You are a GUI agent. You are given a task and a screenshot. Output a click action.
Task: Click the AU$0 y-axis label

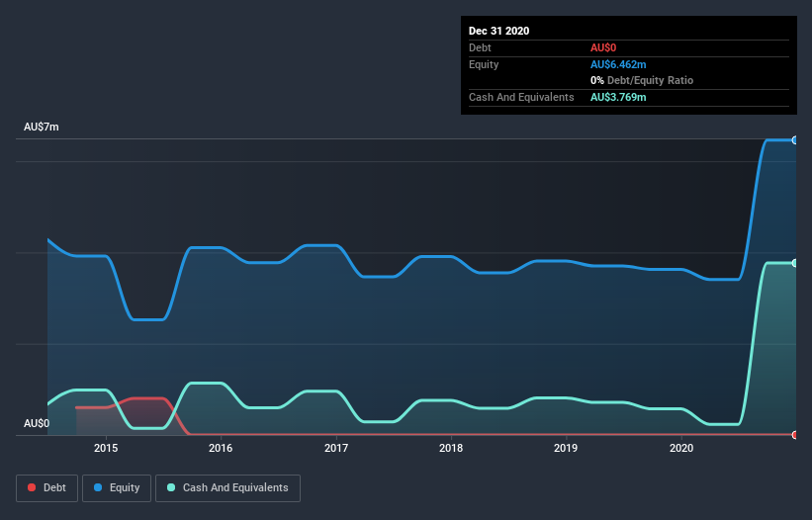[x=37, y=423]
